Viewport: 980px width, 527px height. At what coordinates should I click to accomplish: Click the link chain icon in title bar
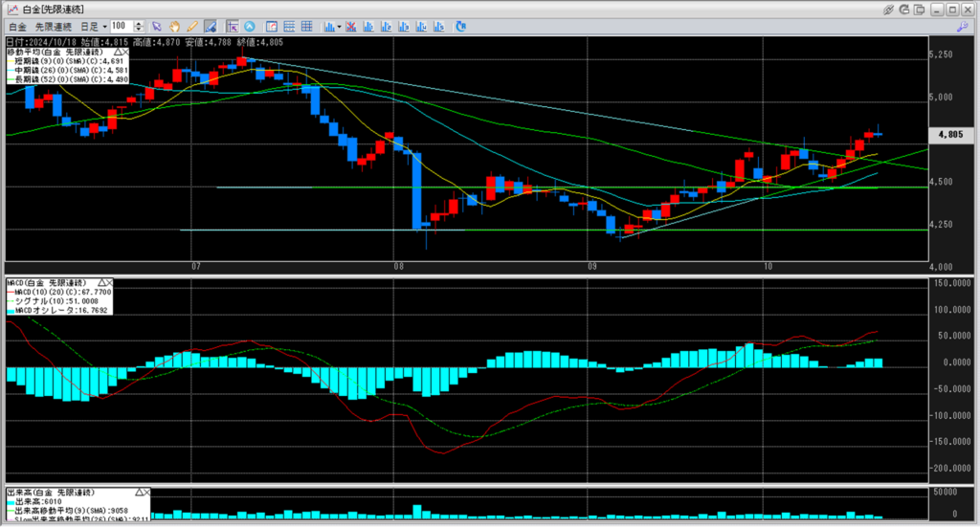(x=888, y=10)
